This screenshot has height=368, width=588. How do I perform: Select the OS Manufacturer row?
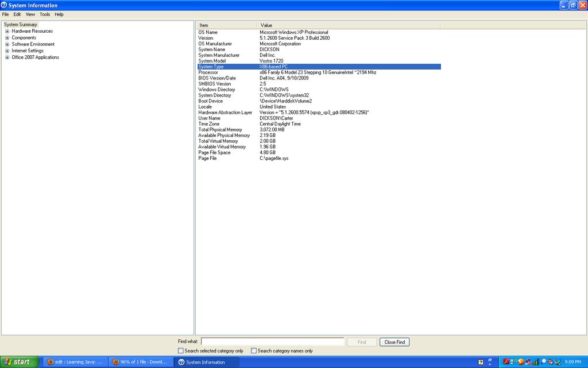(x=319, y=44)
